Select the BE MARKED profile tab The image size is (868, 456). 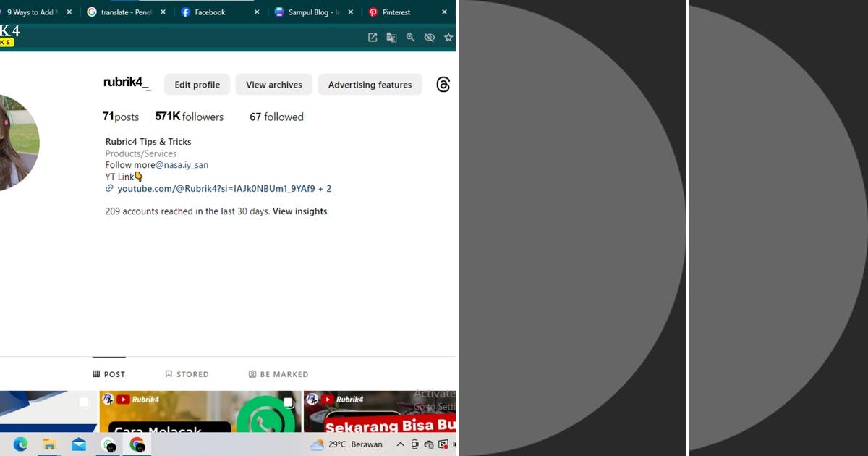[x=278, y=374]
